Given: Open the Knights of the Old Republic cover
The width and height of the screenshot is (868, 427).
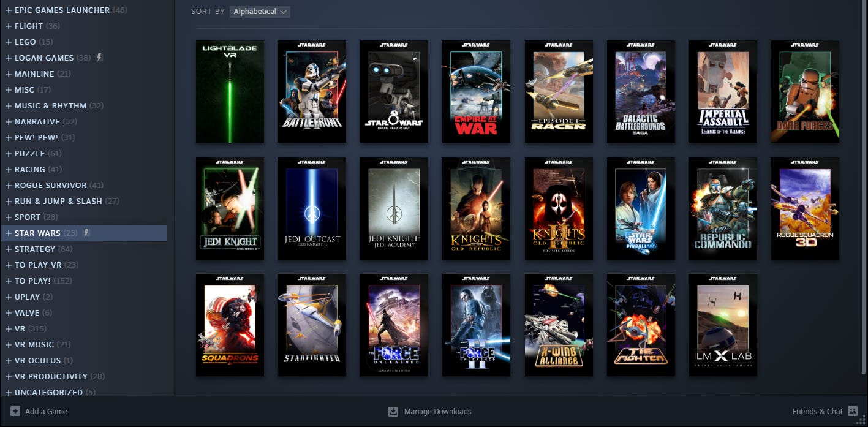Looking at the screenshot, I should pos(476,208).
